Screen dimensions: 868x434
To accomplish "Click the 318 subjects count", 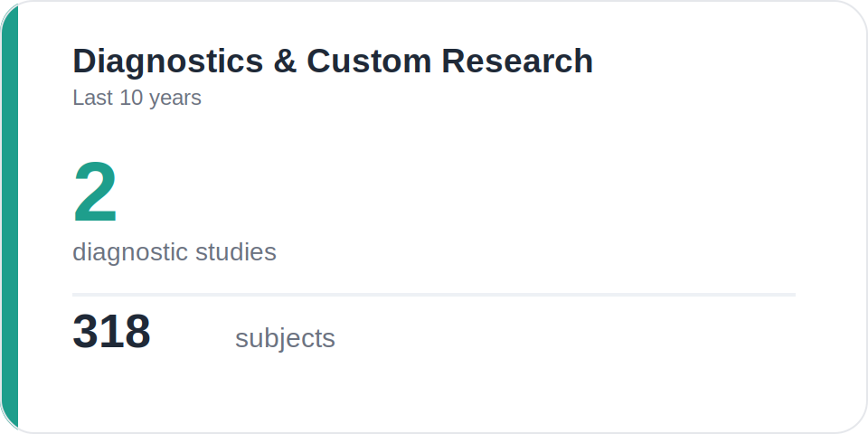I will 111,331.
